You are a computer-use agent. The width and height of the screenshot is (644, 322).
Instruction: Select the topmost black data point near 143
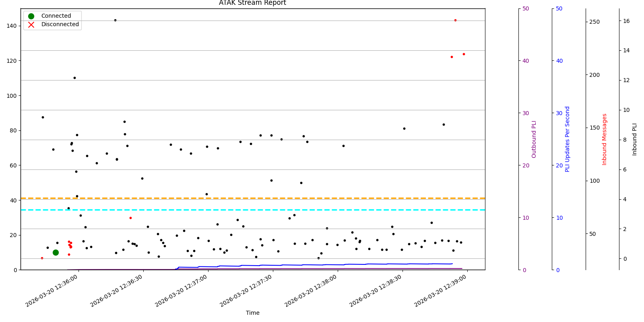(115, 20)
